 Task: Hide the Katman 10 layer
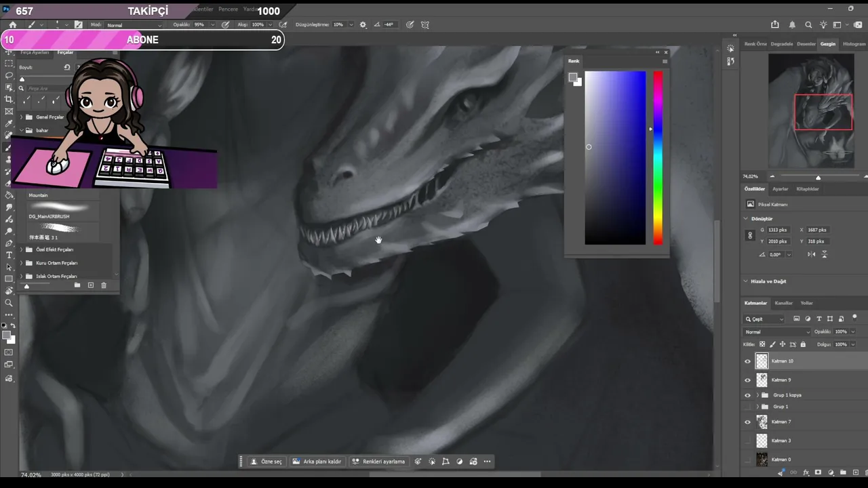748,361
